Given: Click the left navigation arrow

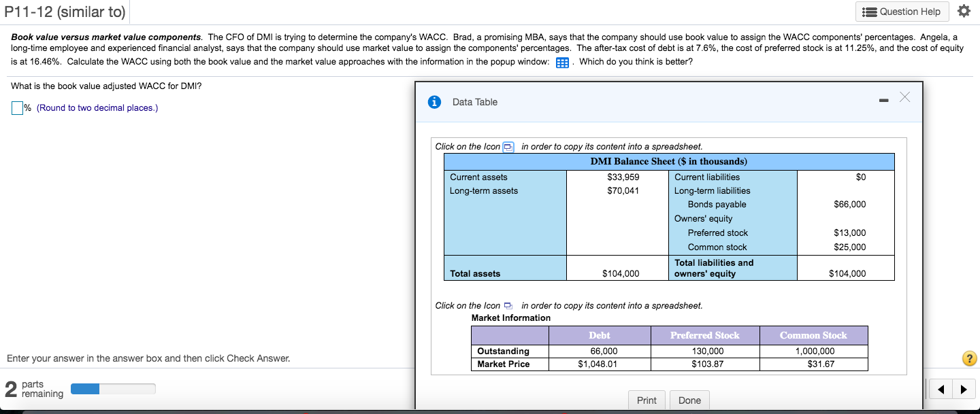Looking at the screenshot, I should click(941, 389).
